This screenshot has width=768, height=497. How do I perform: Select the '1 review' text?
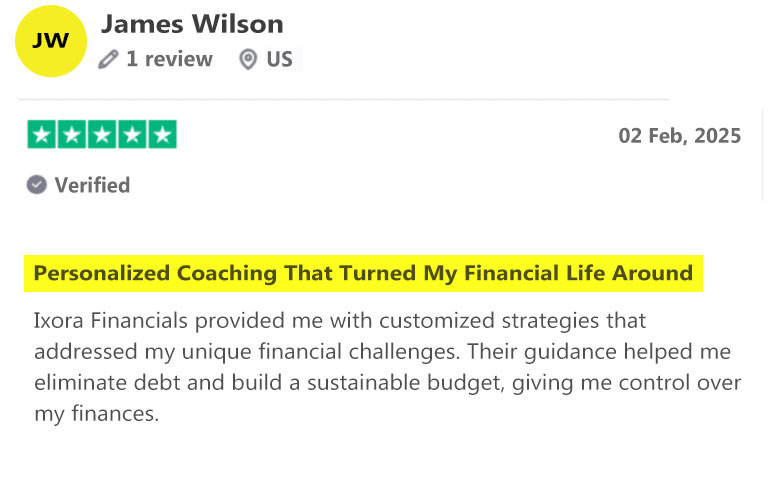pos(169,59)
